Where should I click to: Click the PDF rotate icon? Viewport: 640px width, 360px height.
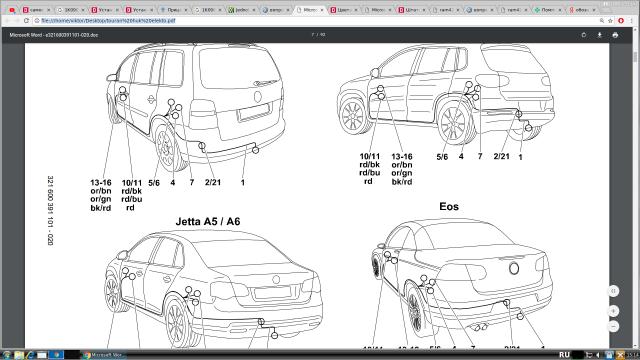click(x=584, y=35)
